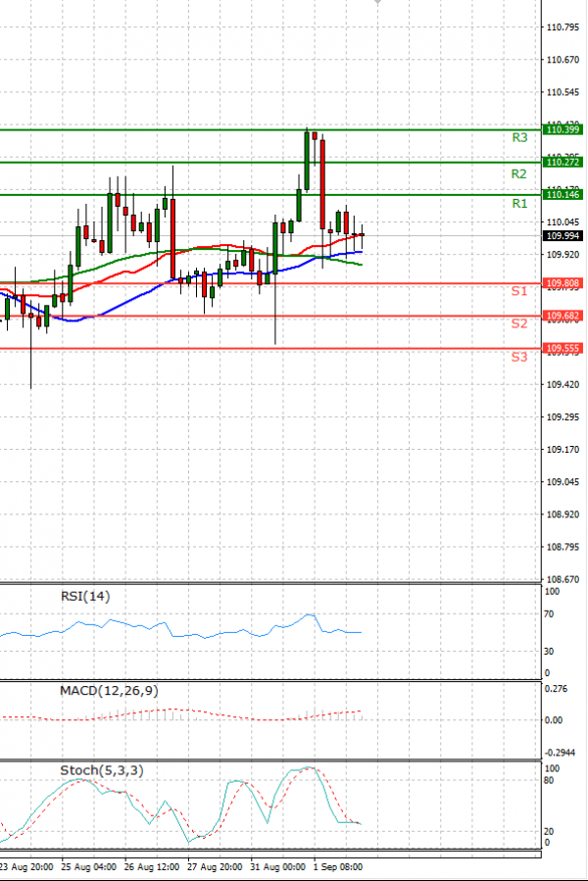Click the black 109.994 current price tag
This screenshot has height=881, width=588.
[563, 236]
